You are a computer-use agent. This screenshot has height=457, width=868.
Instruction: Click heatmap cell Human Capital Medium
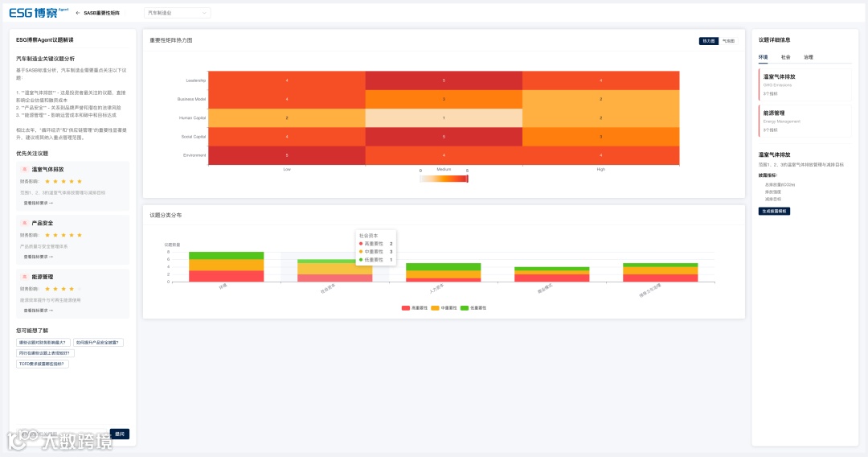click(x=444, y=118)
